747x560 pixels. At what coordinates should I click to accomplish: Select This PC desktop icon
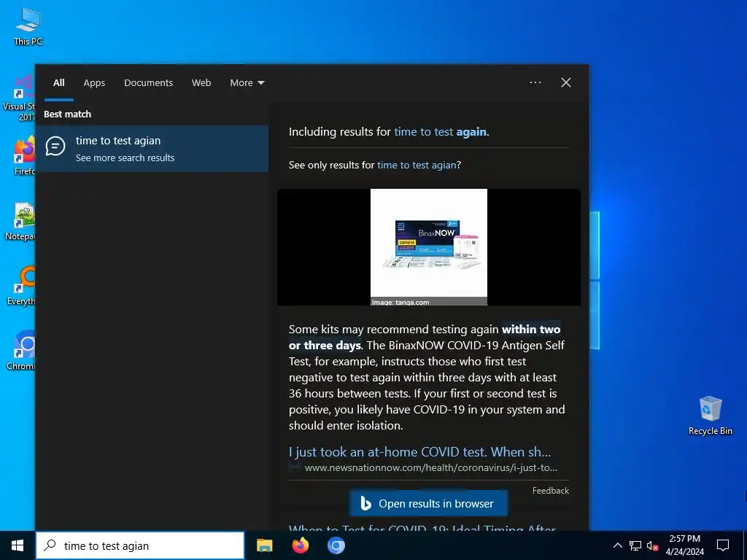(28, 27)
